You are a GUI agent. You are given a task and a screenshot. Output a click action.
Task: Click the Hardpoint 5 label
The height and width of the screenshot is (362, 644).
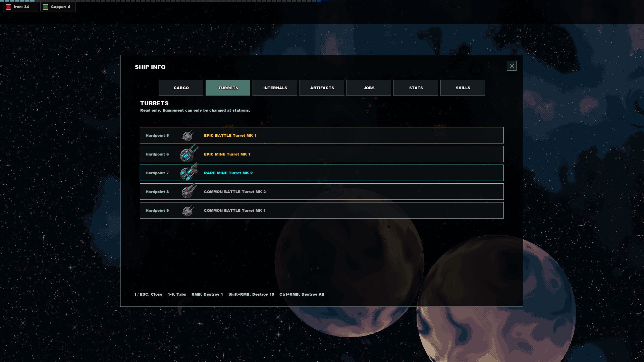[x=157, y=135]
